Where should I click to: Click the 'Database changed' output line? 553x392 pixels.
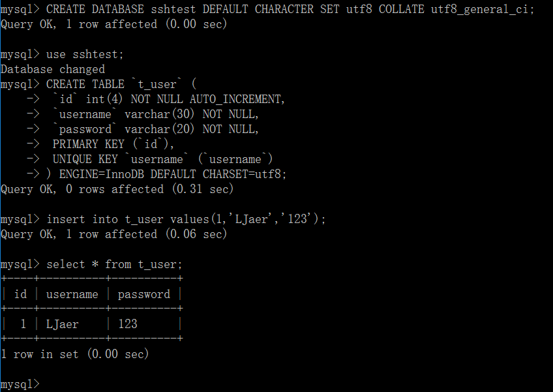[53, 69]
